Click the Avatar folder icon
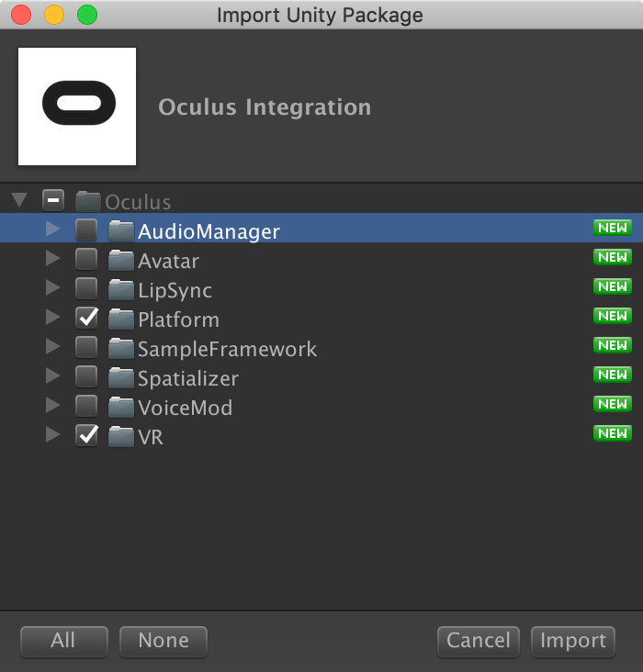Screen dimensions: 643x672 (121, 261)
